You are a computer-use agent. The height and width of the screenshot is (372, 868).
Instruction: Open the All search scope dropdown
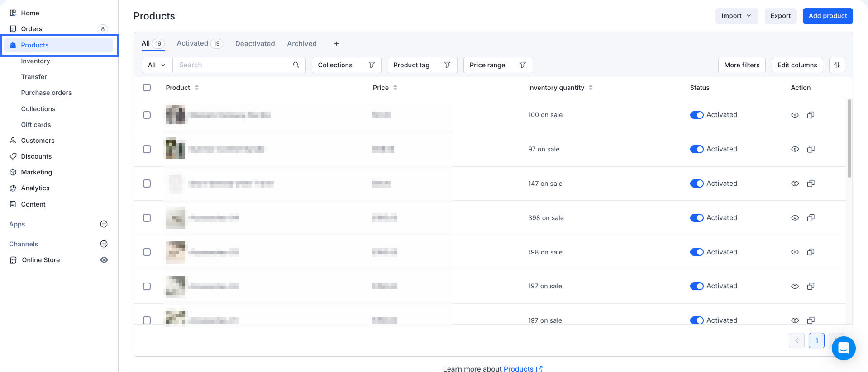[157, 65]
